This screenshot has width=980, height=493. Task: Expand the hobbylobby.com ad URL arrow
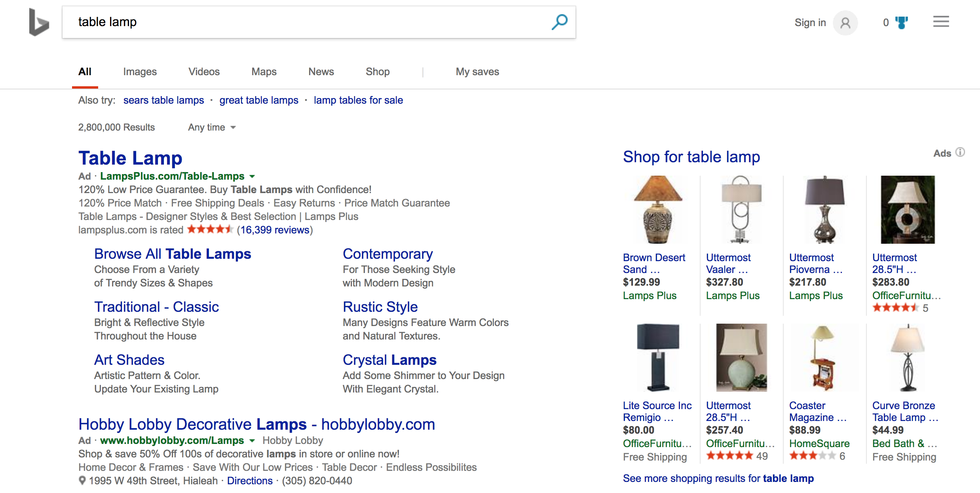[252, 441]
